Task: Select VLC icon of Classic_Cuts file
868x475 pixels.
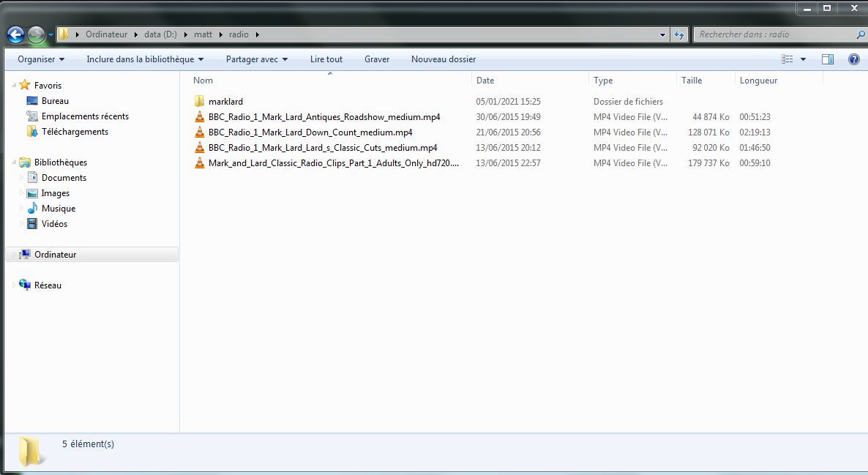Action: [199, 148]
